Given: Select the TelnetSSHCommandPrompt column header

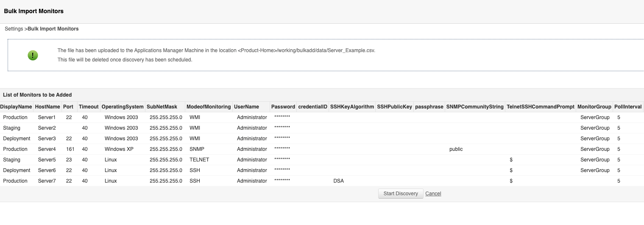Looking at the screenshot, I should pyautogui.click(x=541, y=107).
